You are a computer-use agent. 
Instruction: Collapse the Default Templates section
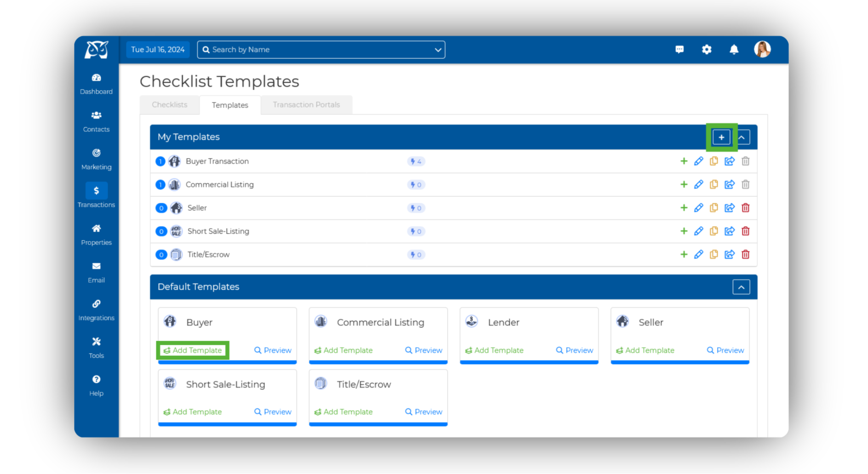741,287
